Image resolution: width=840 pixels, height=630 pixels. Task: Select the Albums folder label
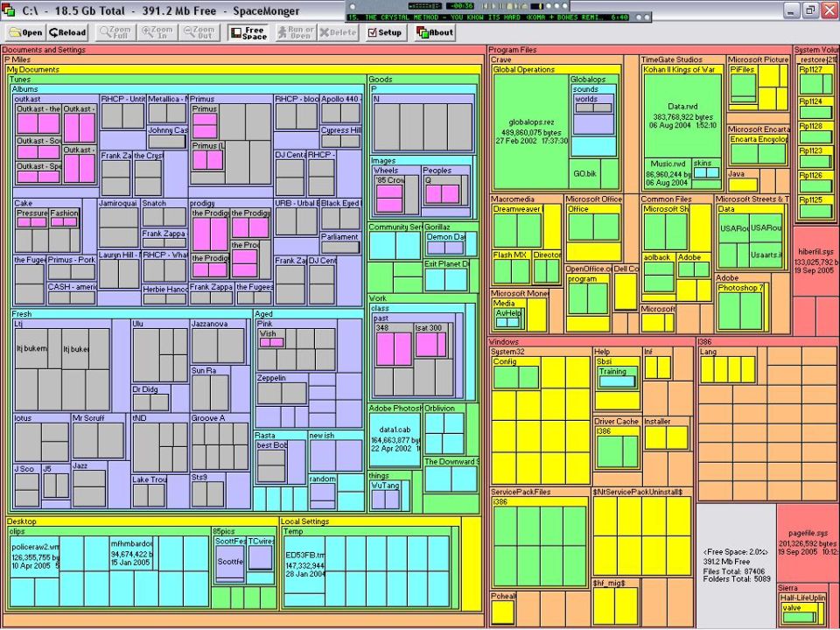25,89
